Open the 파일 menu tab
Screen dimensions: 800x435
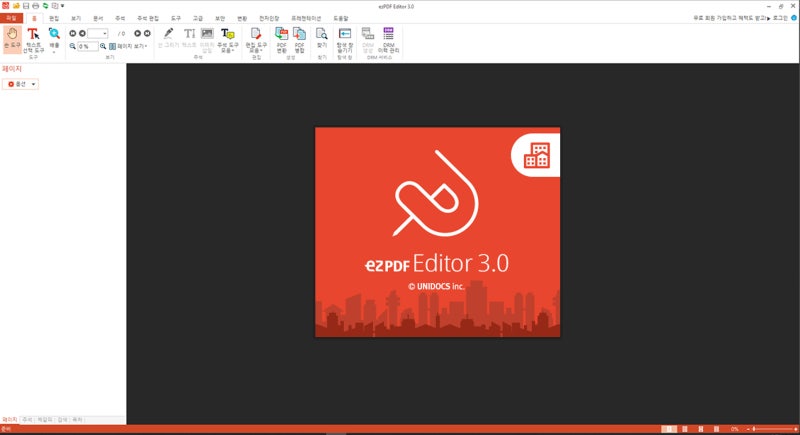click(11, 18)
